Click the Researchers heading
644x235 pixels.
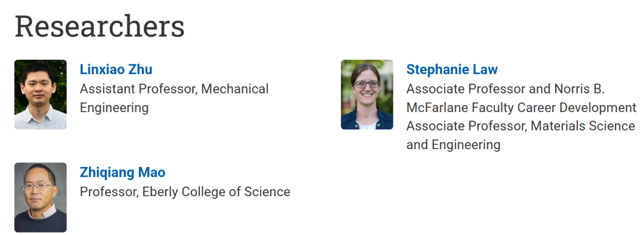(100, 26)
